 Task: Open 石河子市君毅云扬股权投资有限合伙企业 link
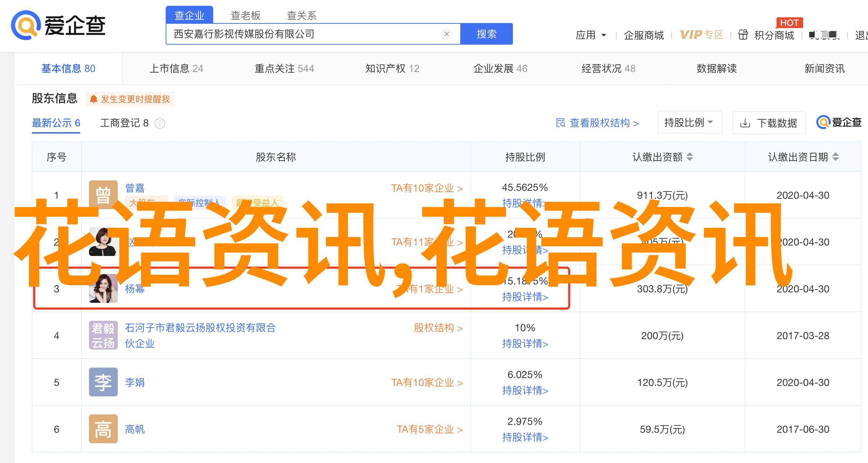(x=201, y=336)
